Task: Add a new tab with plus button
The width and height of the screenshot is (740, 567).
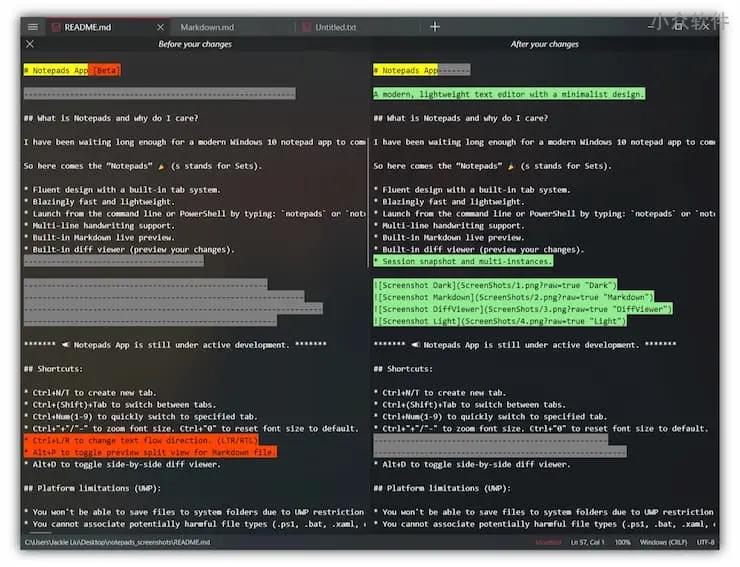Action: (x=435, y=27)
